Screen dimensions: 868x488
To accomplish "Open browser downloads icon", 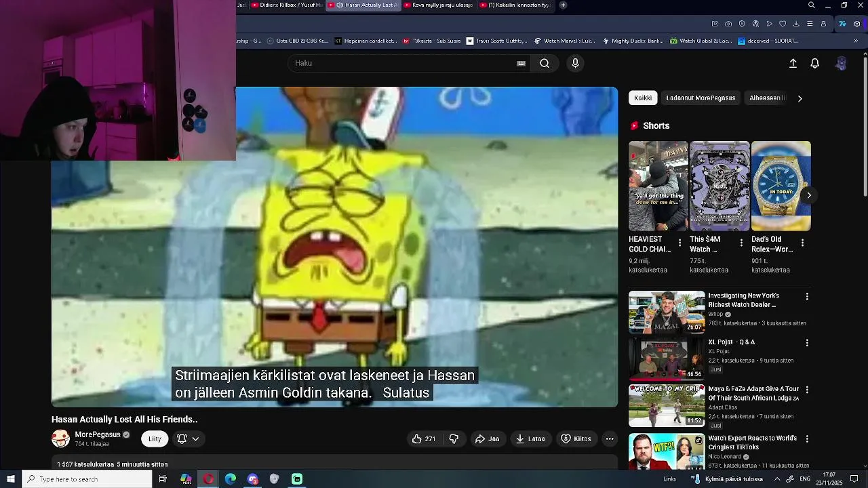I will tap(796, 24).
